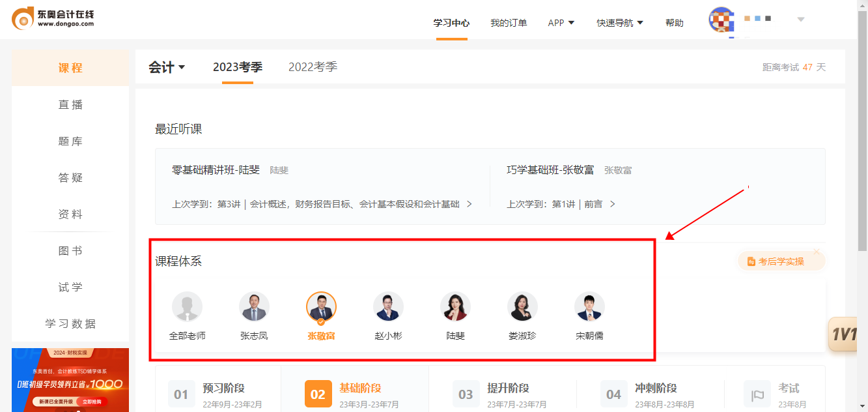Click the 考后学实操 button
Viewport: 868px width, 412px height.
(x=781, y=261)
